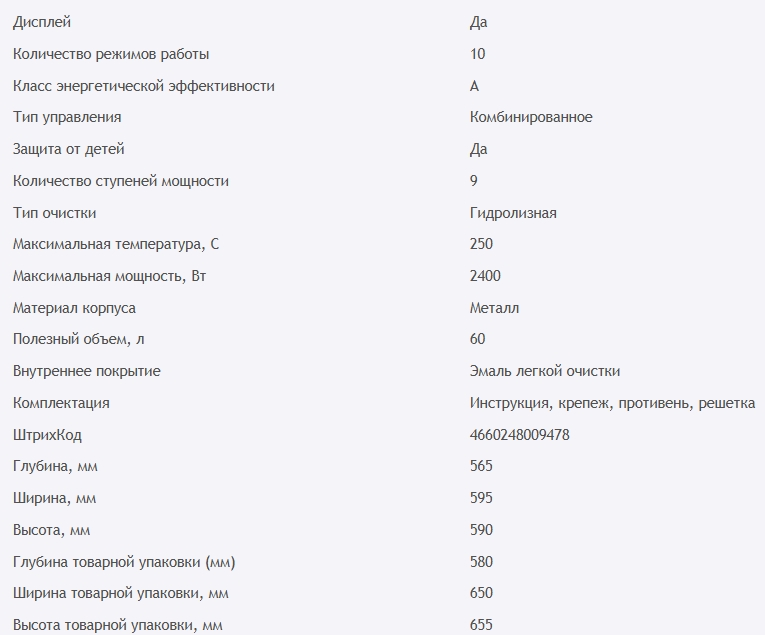Click the 'Комбинированное' control type value
Image resolution: width=765 pixels, height=635 pixels.
coord(531,117)
